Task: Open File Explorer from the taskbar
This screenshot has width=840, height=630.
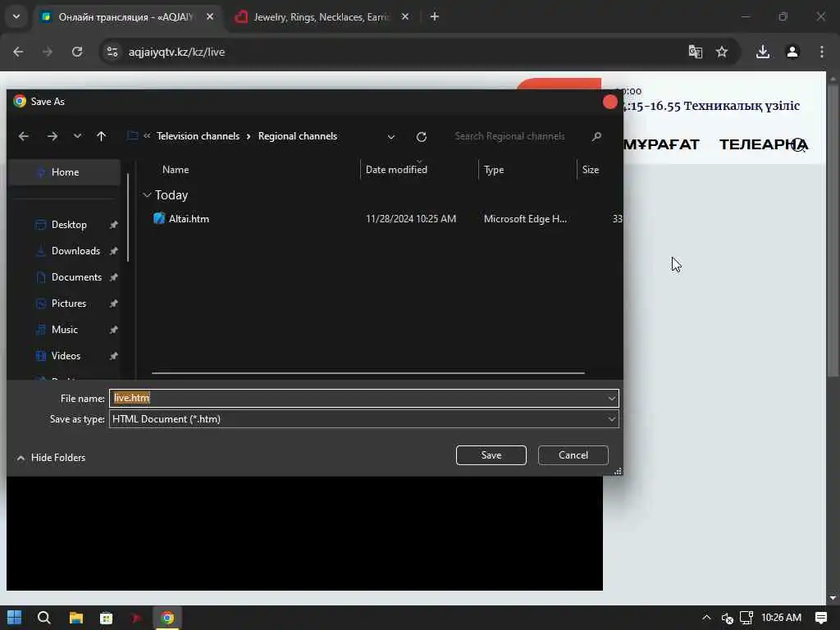Action: (76, 618)
